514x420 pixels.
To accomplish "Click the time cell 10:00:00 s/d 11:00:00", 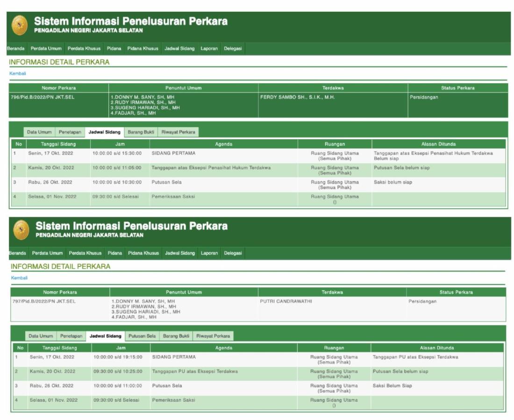I will click(118, 386).
